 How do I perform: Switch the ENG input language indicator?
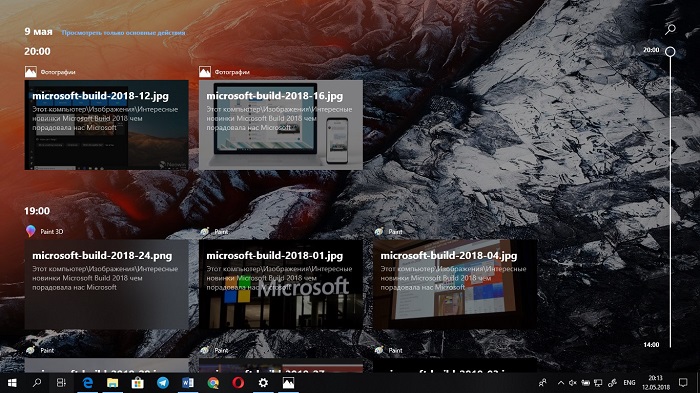(629, 383)
